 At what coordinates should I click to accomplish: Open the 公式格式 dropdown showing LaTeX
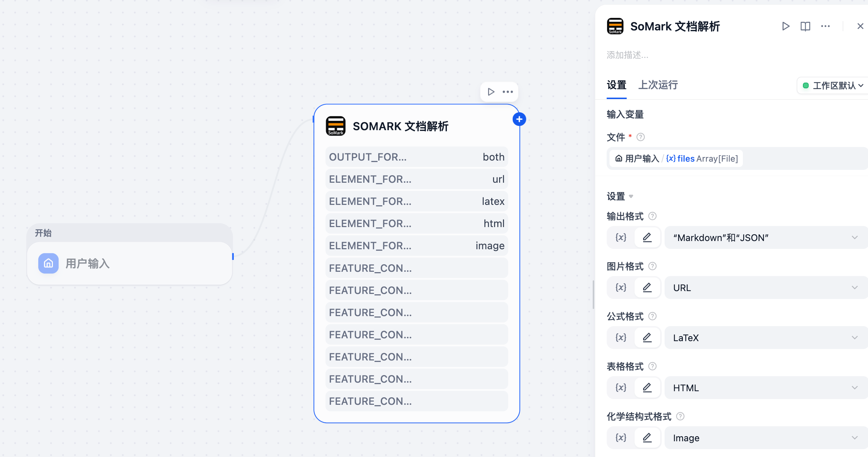tap(766, 338)
